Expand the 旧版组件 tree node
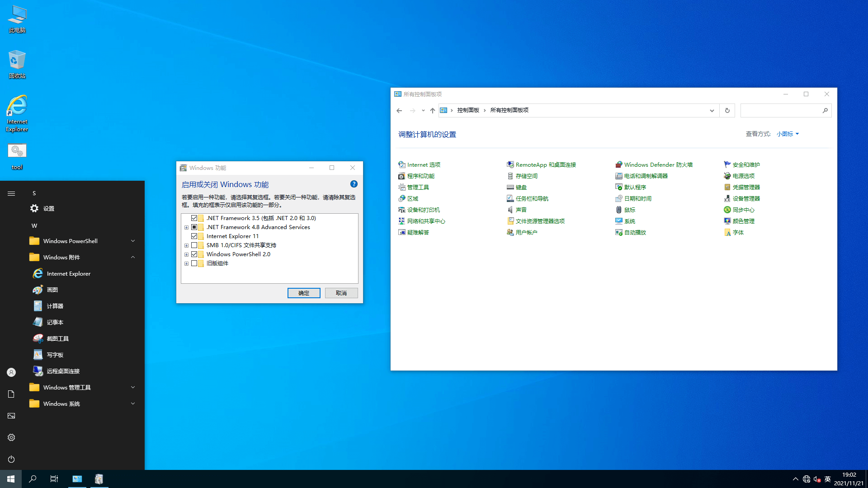The width and height of the screenshot is (868, 488). [x=186, y=263]
